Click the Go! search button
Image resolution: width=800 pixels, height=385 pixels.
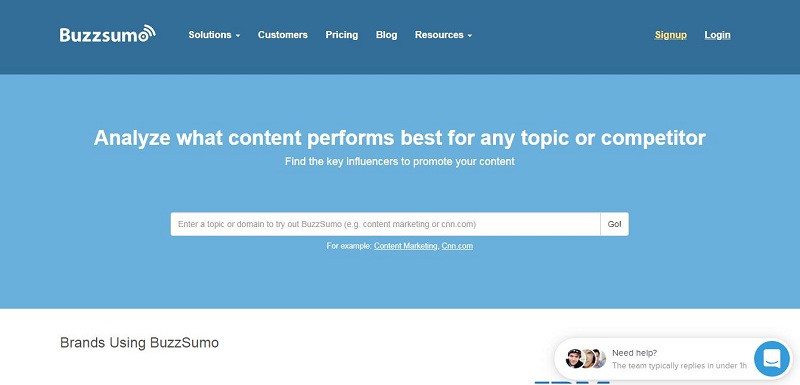[x=614, y=224]
